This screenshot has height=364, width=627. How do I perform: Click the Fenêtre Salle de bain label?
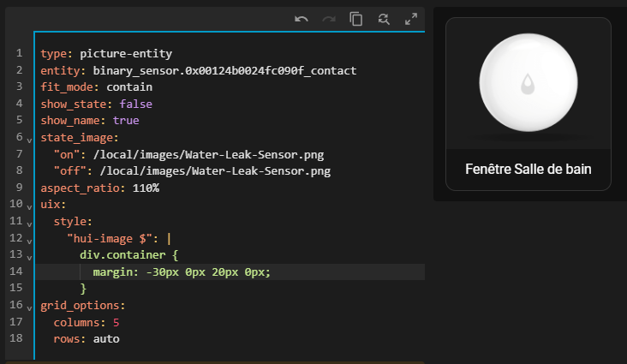tap(528, 168)
